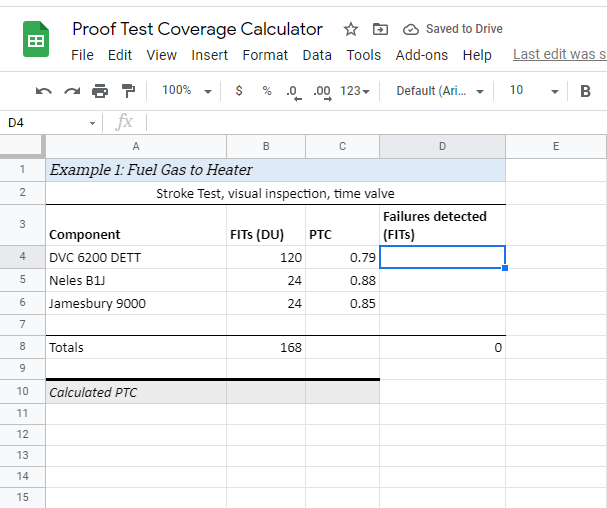Redo the last action
This screenshot has width=607, height=508.
[72, 91]
